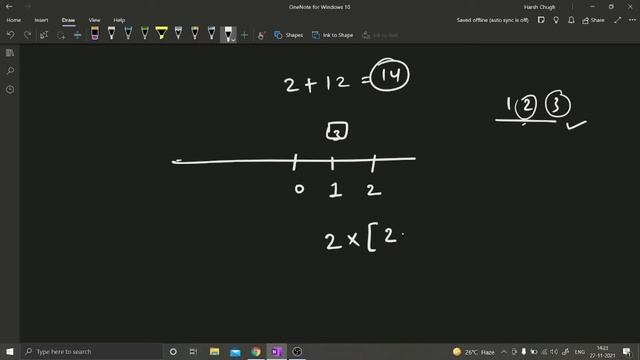Open notifications bell
640x360 pixels.
(571, 20)
